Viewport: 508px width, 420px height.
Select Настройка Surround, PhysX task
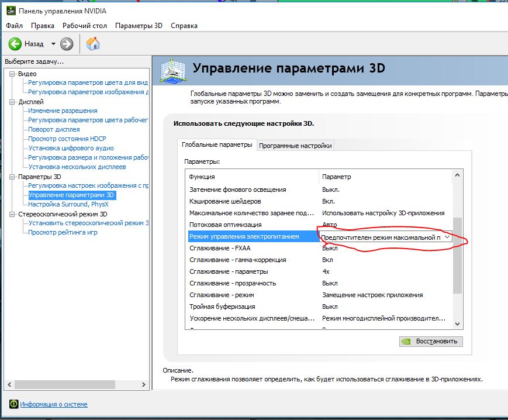click(x=68, y=205)
